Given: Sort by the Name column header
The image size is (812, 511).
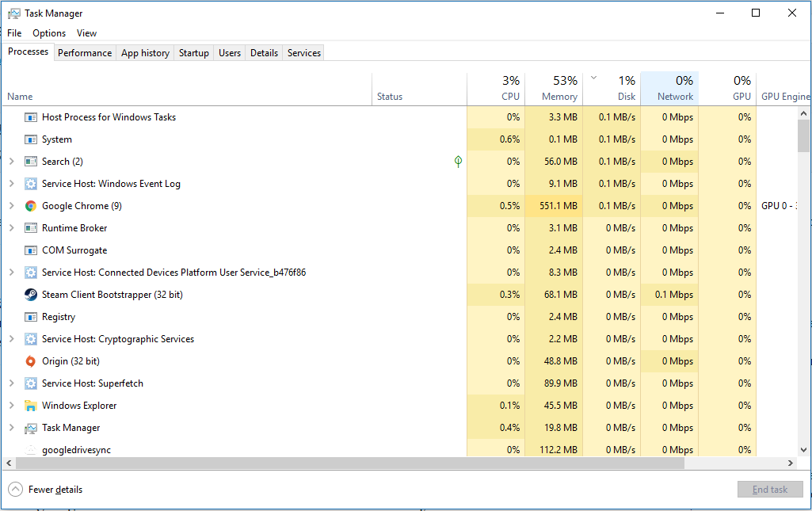Looking at the screenshot, I should pyautogui.click(x=186, y=89).
